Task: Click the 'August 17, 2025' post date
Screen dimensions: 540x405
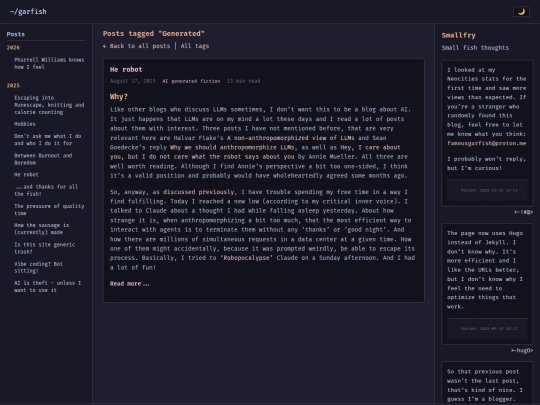Action: (133, 81)
